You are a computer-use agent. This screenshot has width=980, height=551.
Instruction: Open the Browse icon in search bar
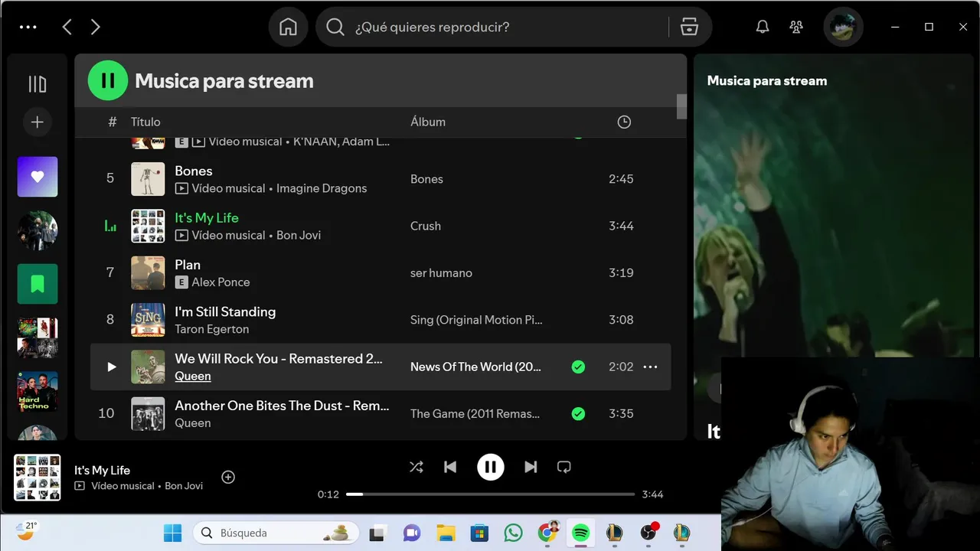click(x=689, y=27)
